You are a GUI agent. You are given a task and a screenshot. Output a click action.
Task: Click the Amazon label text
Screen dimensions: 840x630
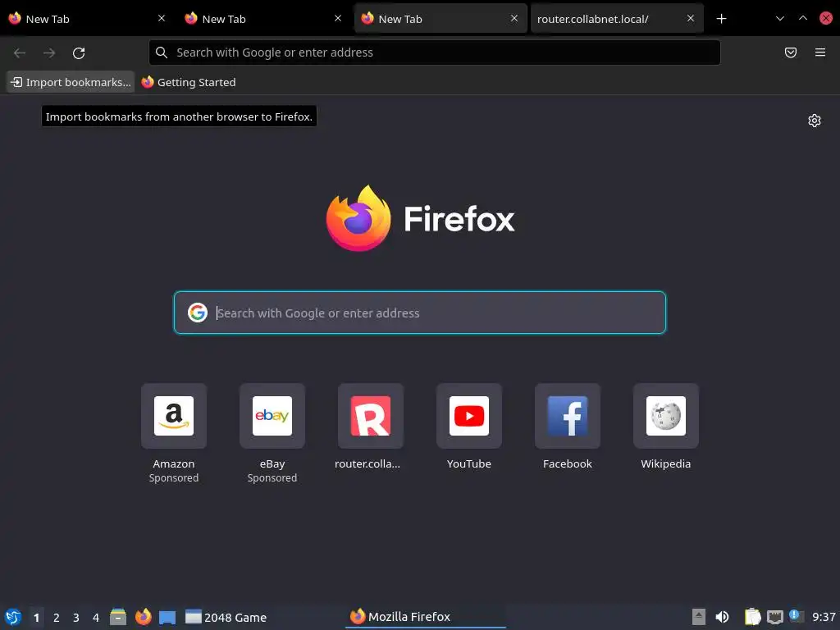[x=174, y=464]
